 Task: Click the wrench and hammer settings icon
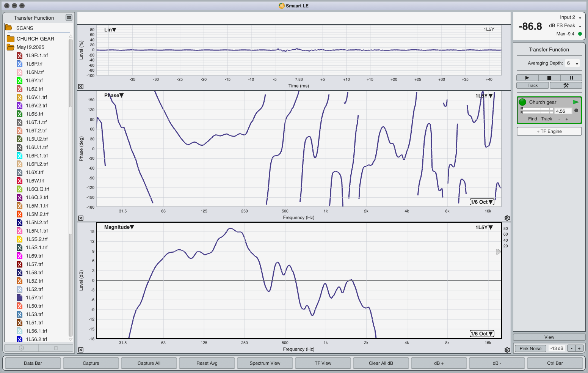pyautogui.click(x=566, y=85)
